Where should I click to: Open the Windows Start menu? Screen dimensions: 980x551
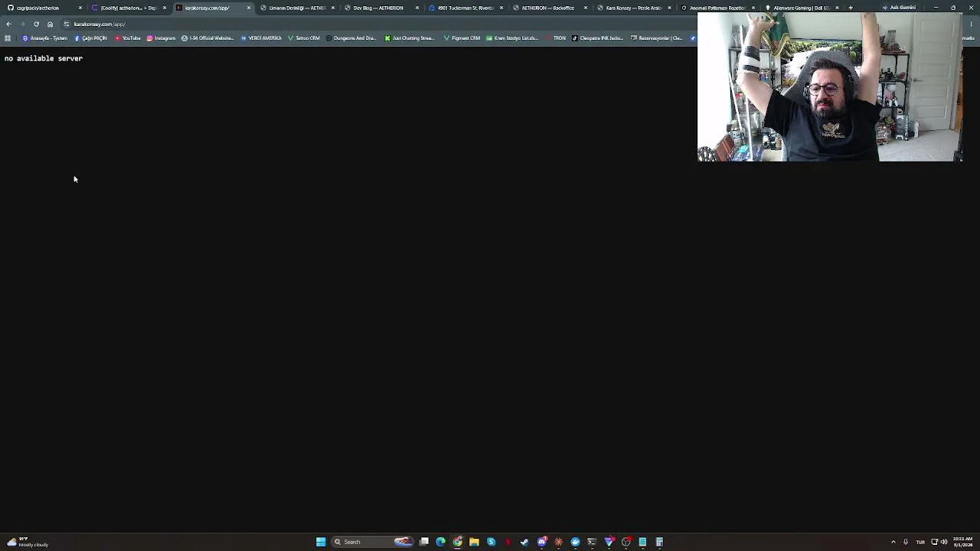coord(321,542)
